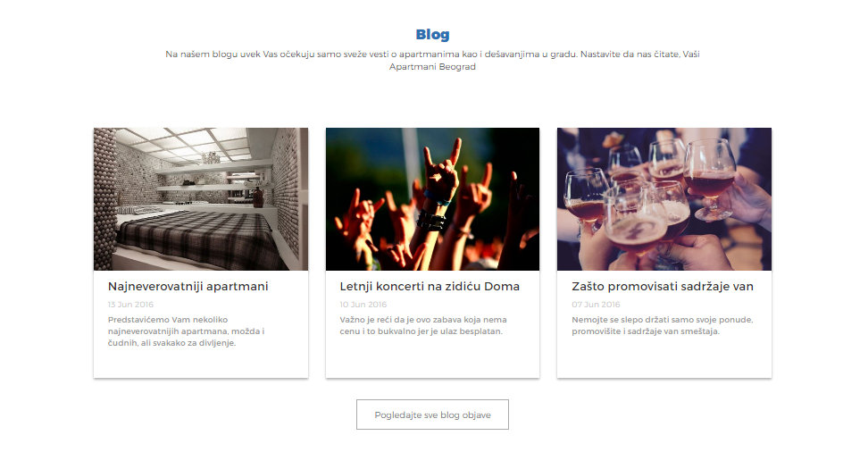
Task: Open the concert hands thumbnail image
Action: [432, 199]
